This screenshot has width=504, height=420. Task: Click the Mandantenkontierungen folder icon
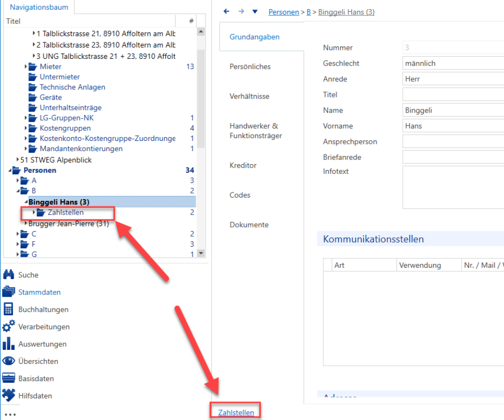[x=33, y=149]
